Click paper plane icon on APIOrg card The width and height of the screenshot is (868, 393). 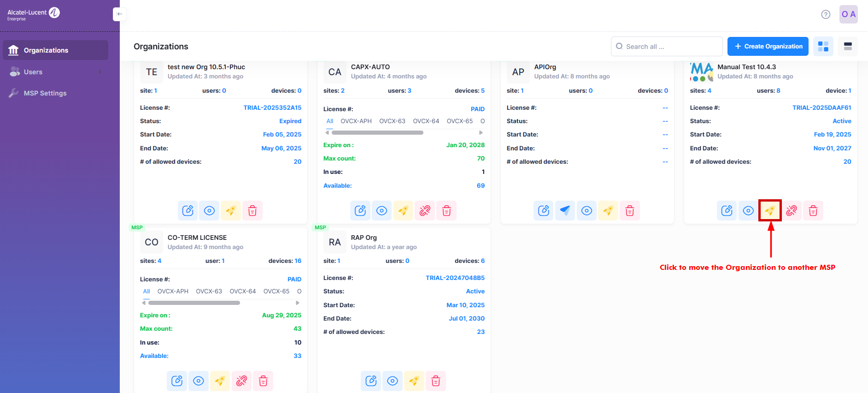565,211
